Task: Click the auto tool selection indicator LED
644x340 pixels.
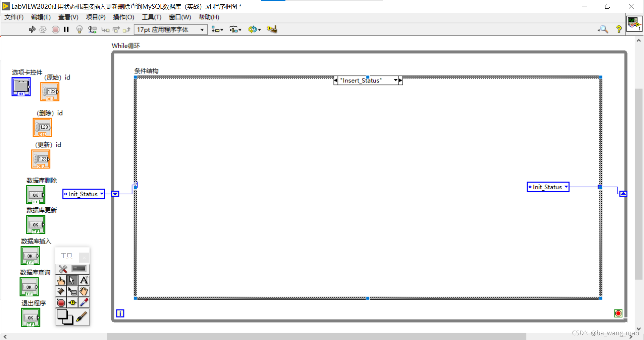Action: point(79,269)
